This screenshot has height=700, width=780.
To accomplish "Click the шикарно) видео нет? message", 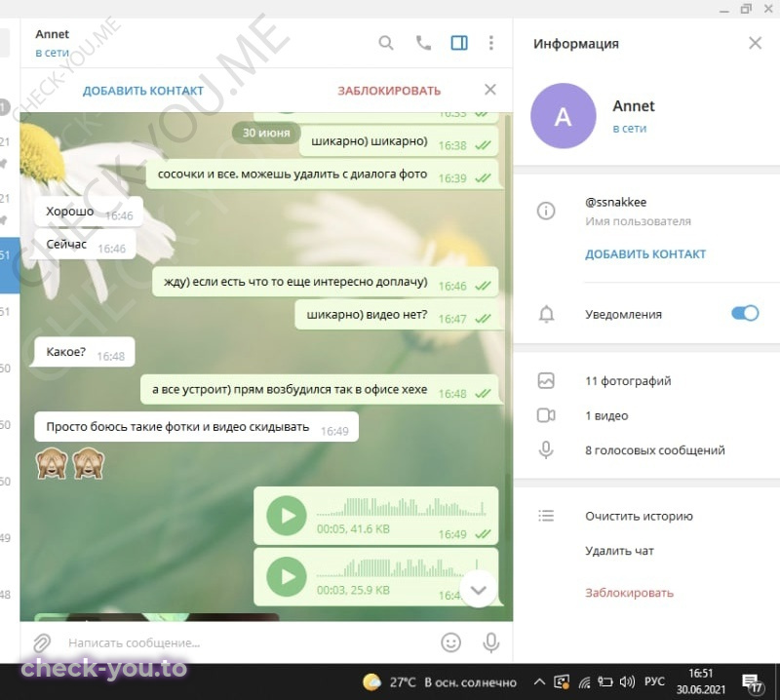I will click(x=397, y=315).
